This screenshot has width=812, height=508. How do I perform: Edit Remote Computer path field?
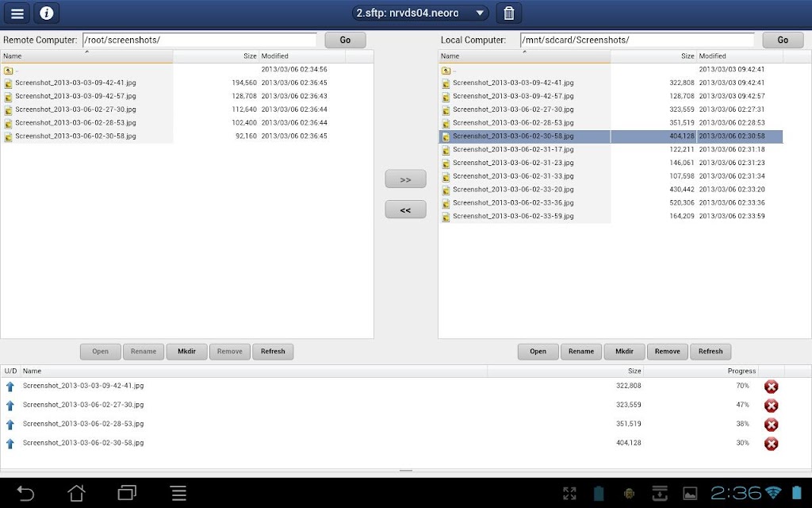(199, 40)
